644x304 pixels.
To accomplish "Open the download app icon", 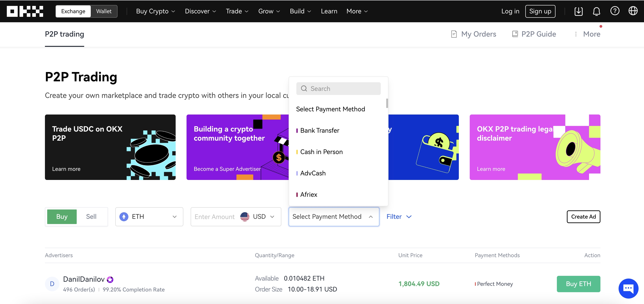I will tap(578, 11).
